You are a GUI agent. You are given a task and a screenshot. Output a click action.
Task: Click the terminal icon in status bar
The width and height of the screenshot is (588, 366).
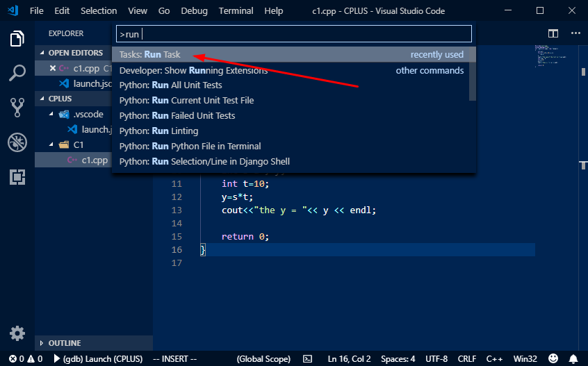point(307,359)
